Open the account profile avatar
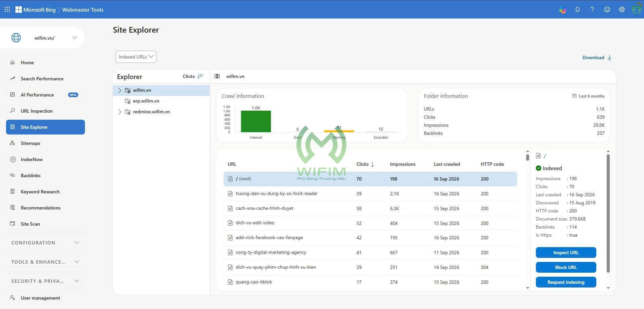The width and height of the screenshot is (644, 309). pos(637,9)
